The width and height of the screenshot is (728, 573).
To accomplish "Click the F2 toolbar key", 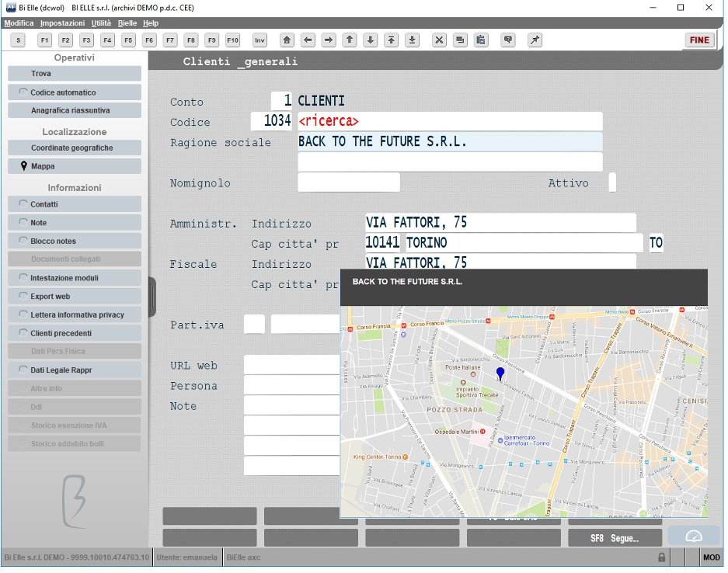I will tap(65, 40).
